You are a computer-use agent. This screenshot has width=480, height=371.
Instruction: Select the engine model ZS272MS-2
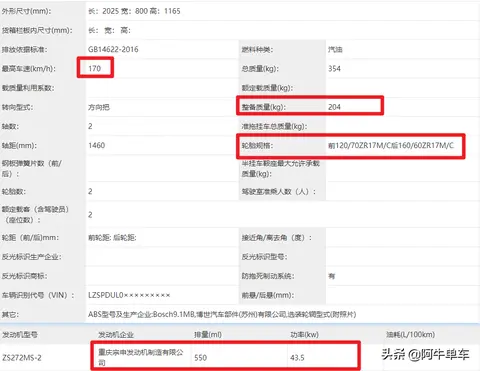pos(22,358)
